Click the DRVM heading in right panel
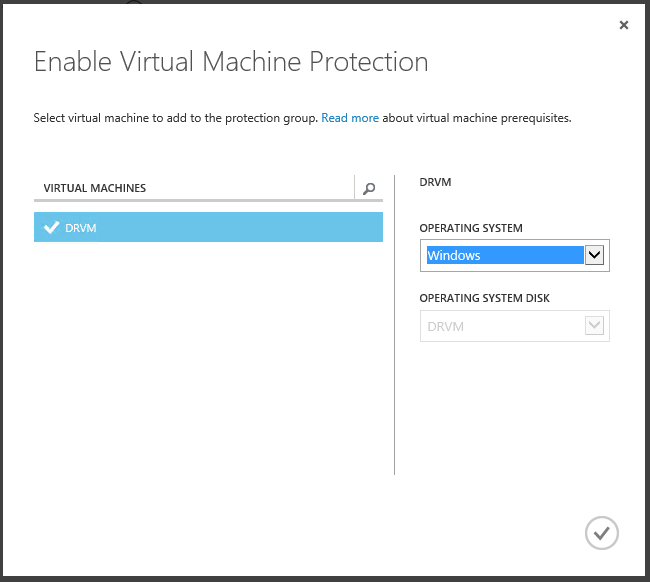 (x=436, y=183)
